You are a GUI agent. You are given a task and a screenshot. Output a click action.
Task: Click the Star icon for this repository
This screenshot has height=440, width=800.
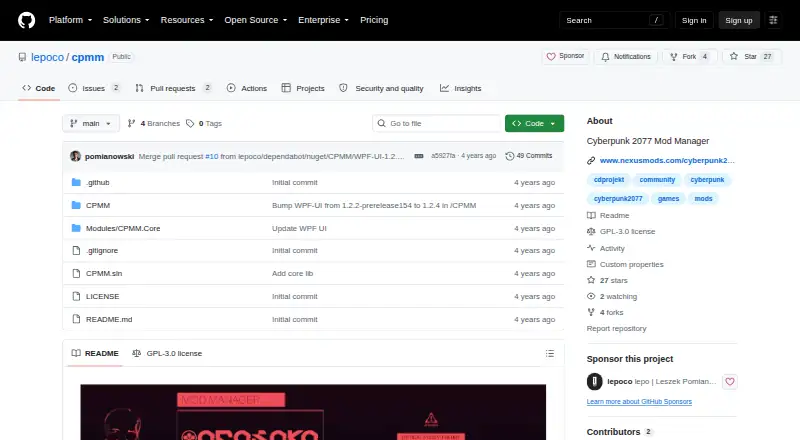coord(734,56)
